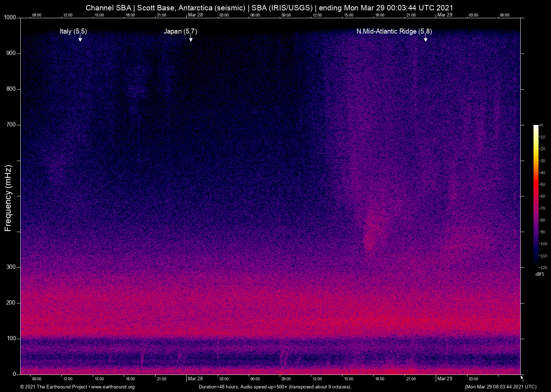Select the arrow marker below Italy (5.5)

click(x=80, y=38)
